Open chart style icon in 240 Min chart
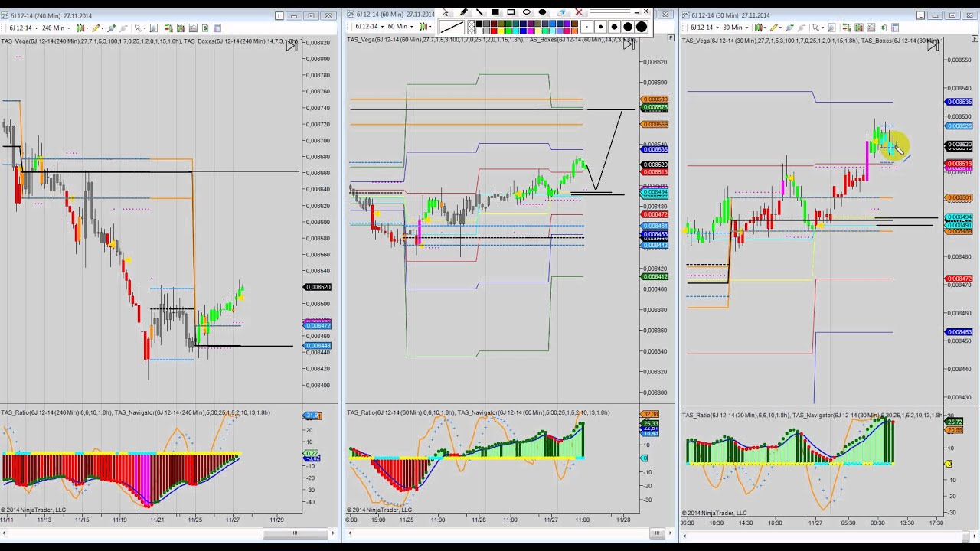The width and height of the screenshot is (980, 551). [x=80, y=28]
